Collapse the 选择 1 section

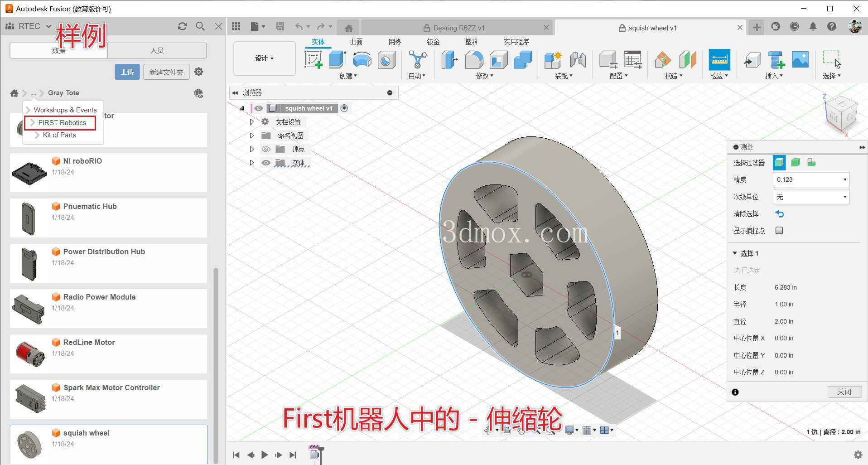coord(735,253)
